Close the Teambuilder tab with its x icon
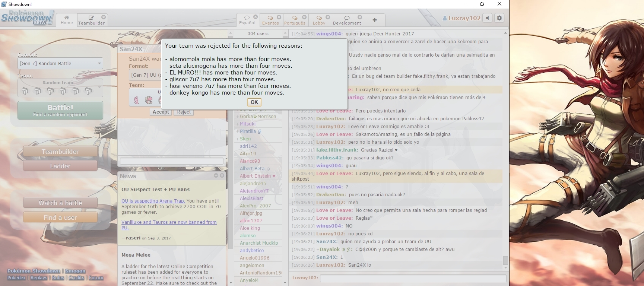 [104, 17]
